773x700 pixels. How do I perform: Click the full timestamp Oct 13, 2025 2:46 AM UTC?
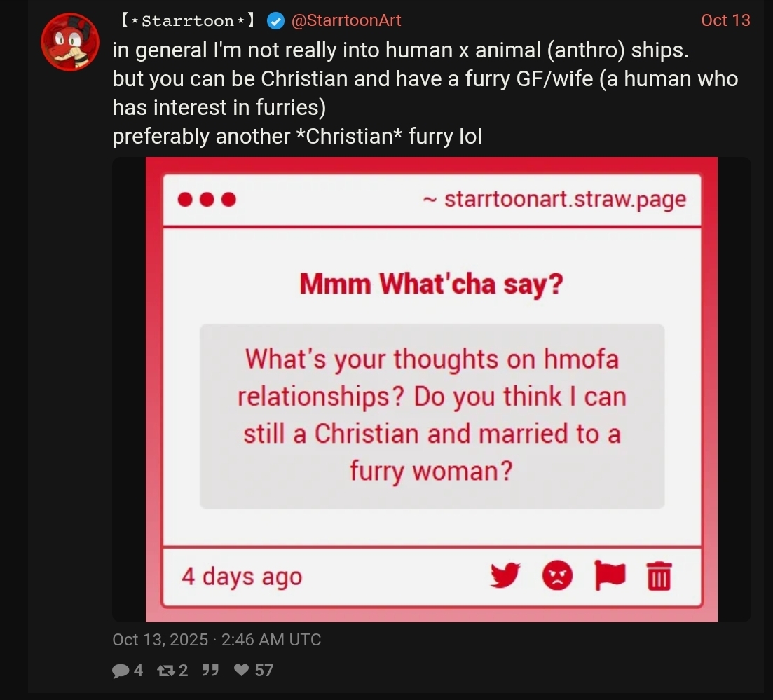click(x=217, y=639)
